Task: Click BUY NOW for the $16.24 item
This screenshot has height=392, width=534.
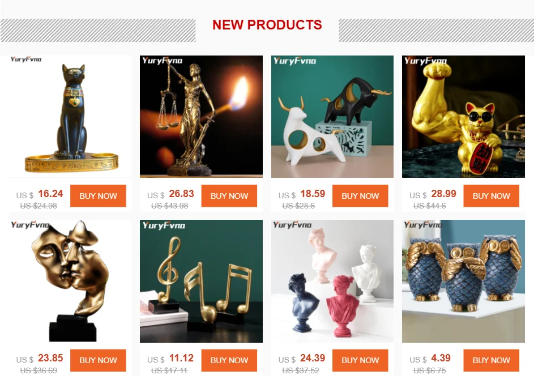Action: (x=98, y=196)
